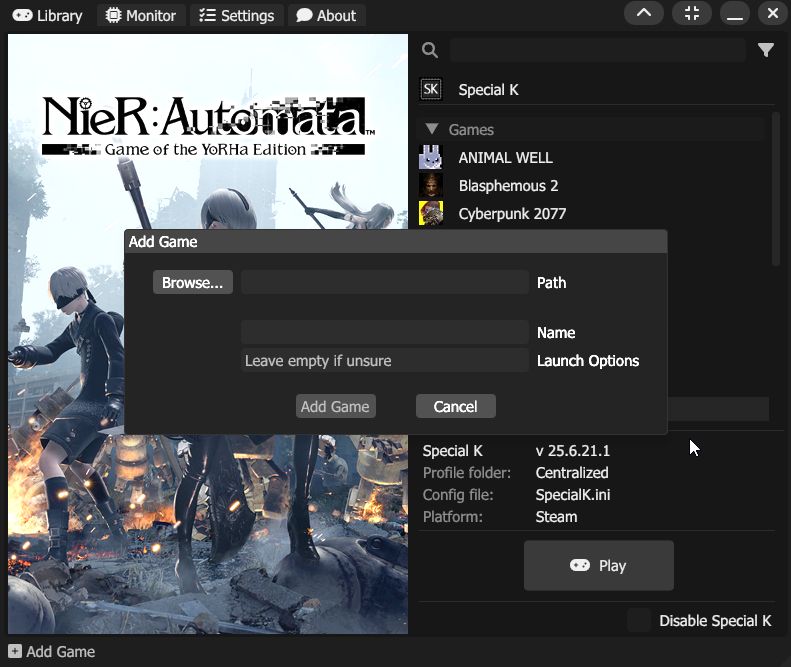Toggle the Disable Special K checkbox

coord(639,620)
